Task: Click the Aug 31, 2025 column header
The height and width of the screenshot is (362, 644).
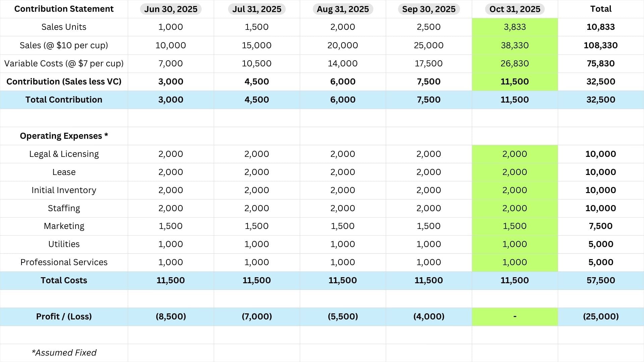Action: tap(342, 9)
